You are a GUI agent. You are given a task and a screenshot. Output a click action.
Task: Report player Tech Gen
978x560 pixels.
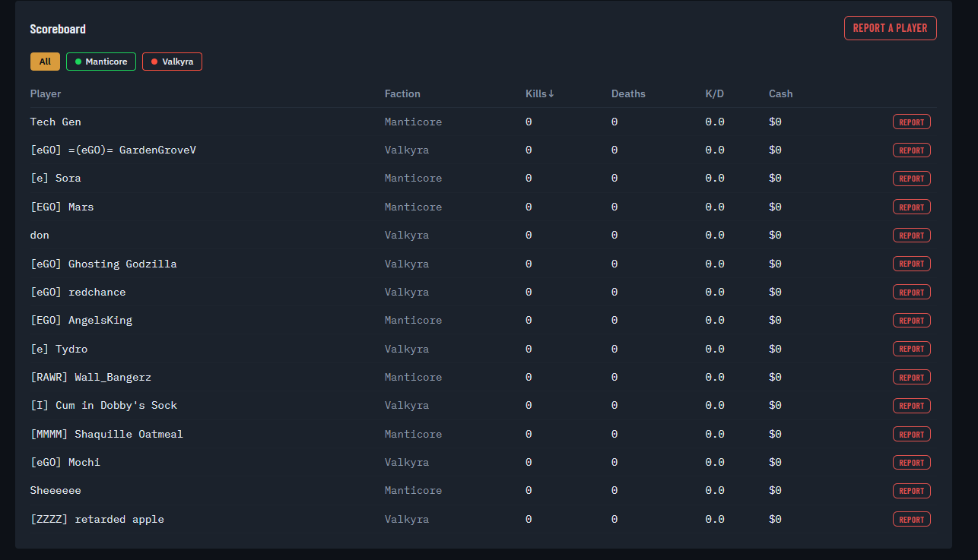[x=911, y=122]
